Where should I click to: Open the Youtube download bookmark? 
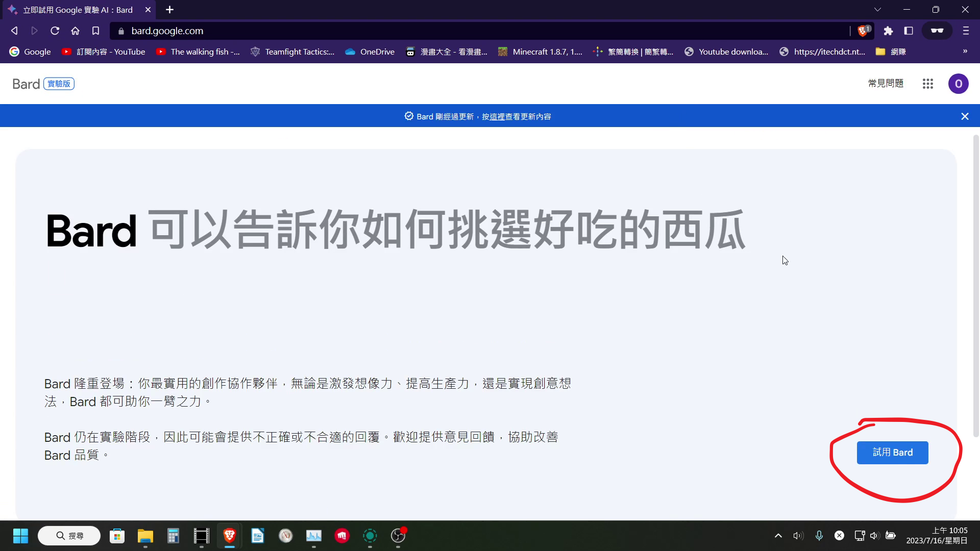(x=726, y=52)
